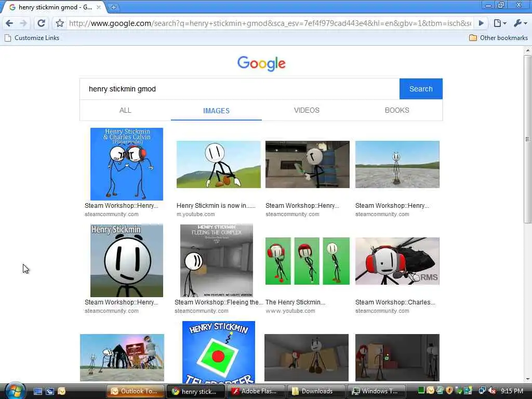Click the Go play arrow beside the address bar
Screen dimensions: 532x399
[481, 23]
